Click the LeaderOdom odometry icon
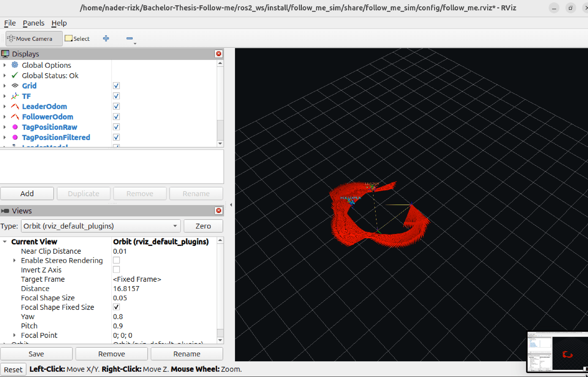 pos(15,106)
